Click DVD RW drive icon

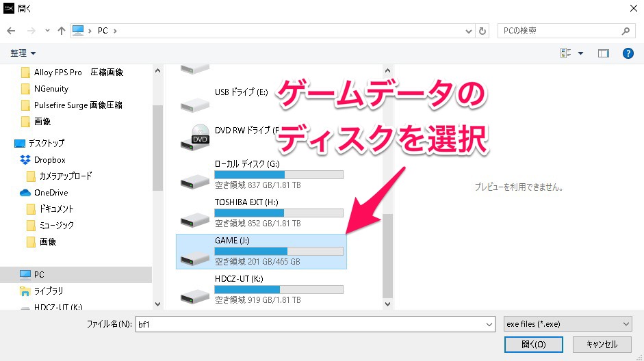point(195,137)
